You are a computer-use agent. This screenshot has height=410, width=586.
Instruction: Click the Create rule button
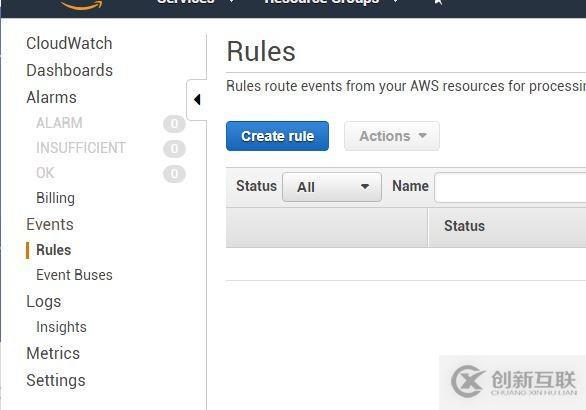[x=277, y=136]
